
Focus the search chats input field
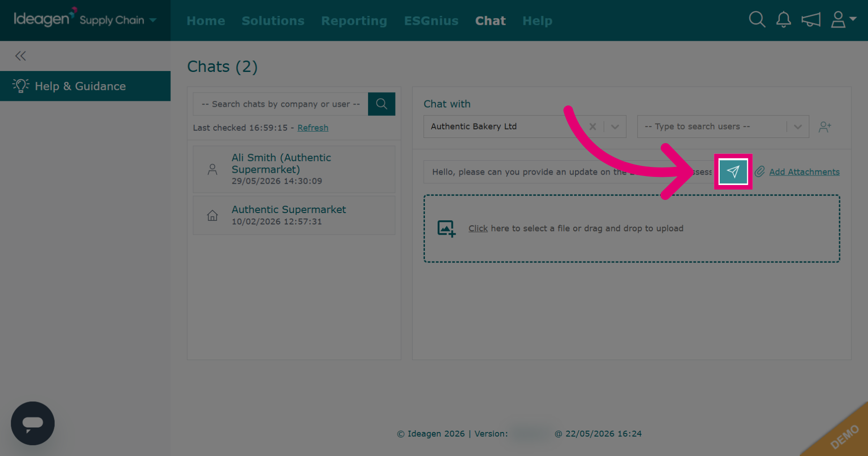coord(280,104)
